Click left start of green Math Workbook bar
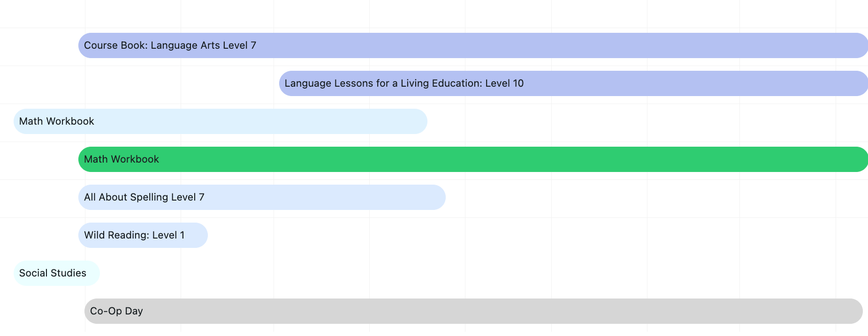The image size is (868, 336). coord(82,159)
